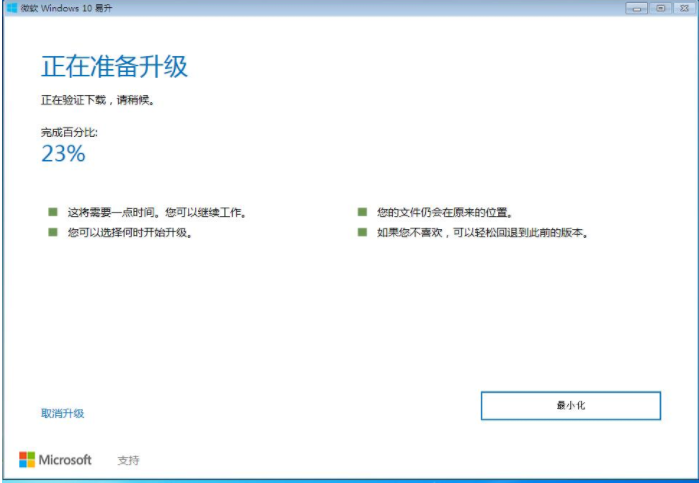The image size is (699, 483).
Task: Click the 完成百分比 label
Action: (x=69, y=132)
